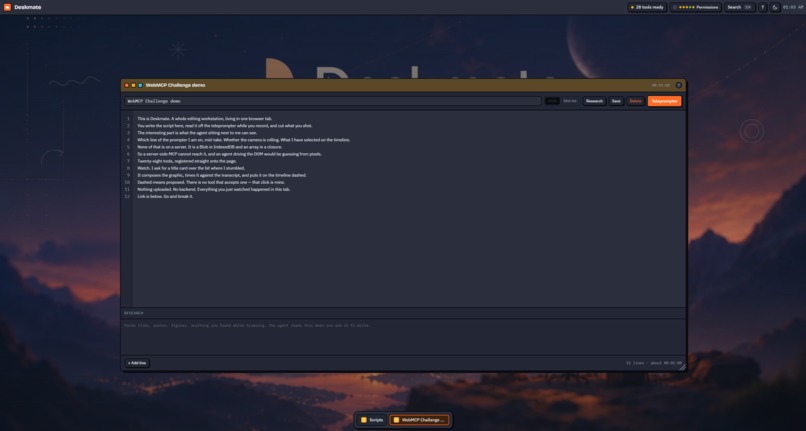The height and width of the screenshot is (431, 806).
Task: Click the help icon in the window title bar
Action: (679, 85)
